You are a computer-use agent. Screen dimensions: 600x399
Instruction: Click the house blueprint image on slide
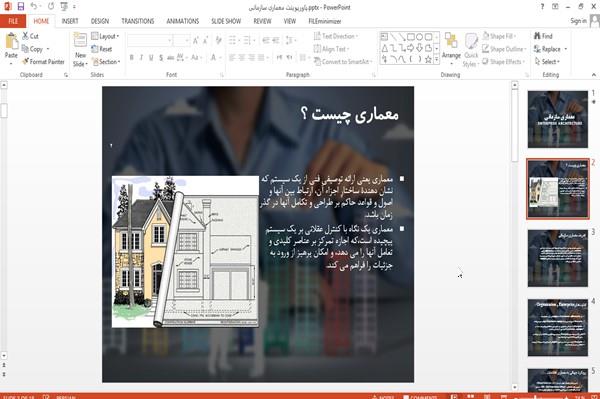[185, 252]
